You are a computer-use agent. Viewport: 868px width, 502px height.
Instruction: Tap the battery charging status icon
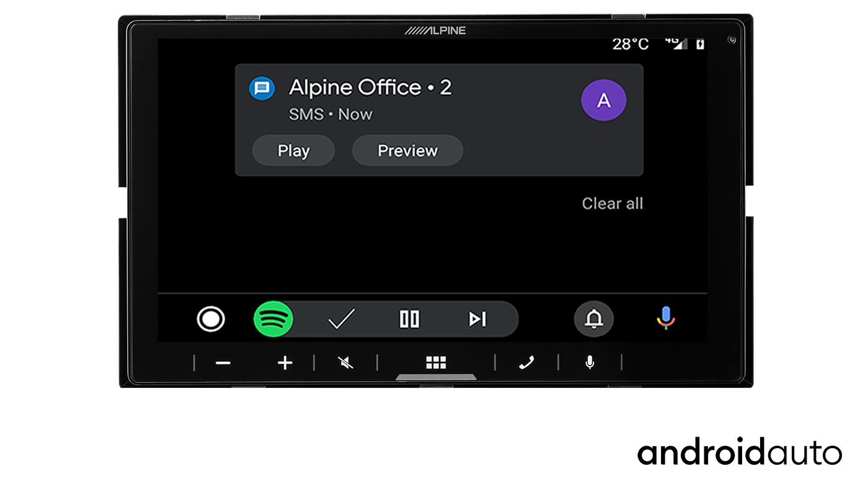[700, 44]
